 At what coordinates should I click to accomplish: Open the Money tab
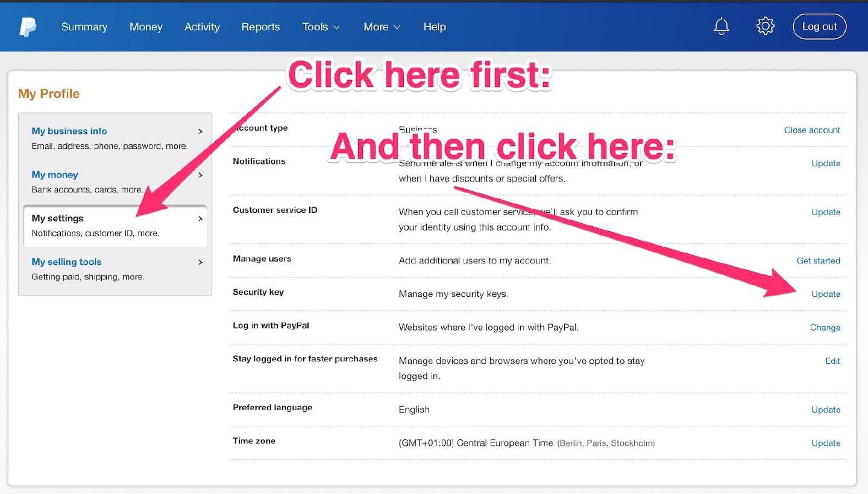(x=146, y=27)
